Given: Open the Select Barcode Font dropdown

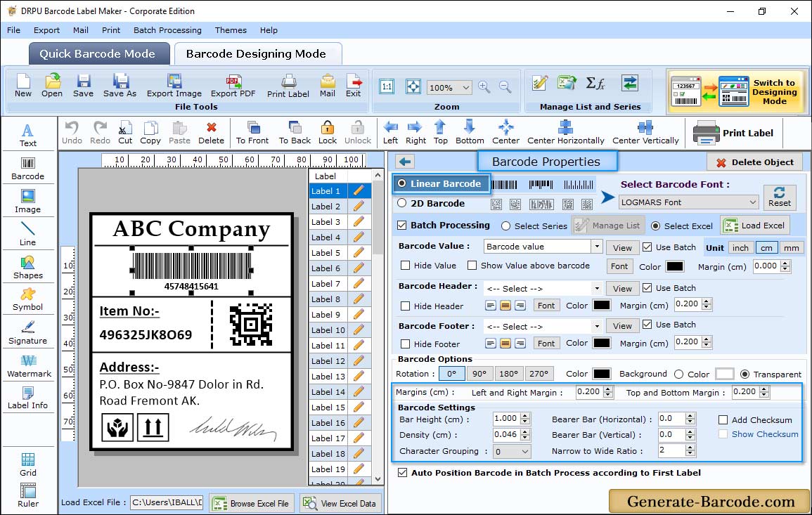Looking at the screenshot, I should click(688, 202).
